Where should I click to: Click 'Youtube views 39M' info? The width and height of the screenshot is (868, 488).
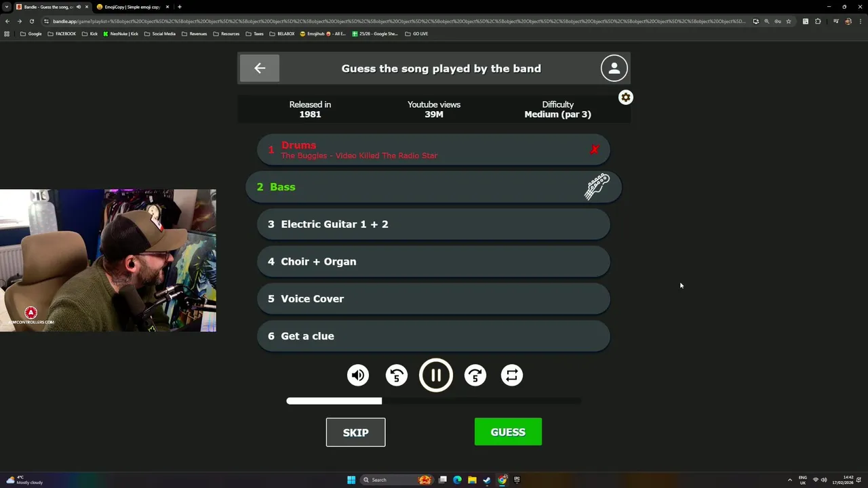434,109
